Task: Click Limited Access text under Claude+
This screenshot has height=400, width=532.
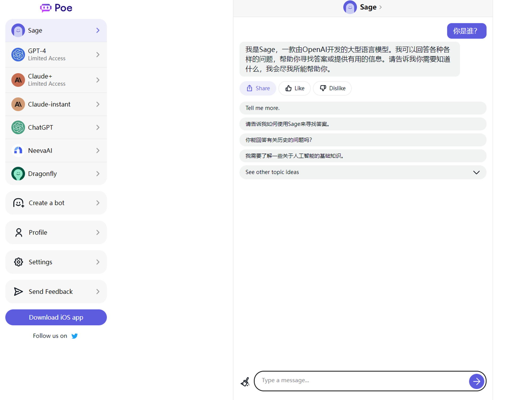Action: 47,84
